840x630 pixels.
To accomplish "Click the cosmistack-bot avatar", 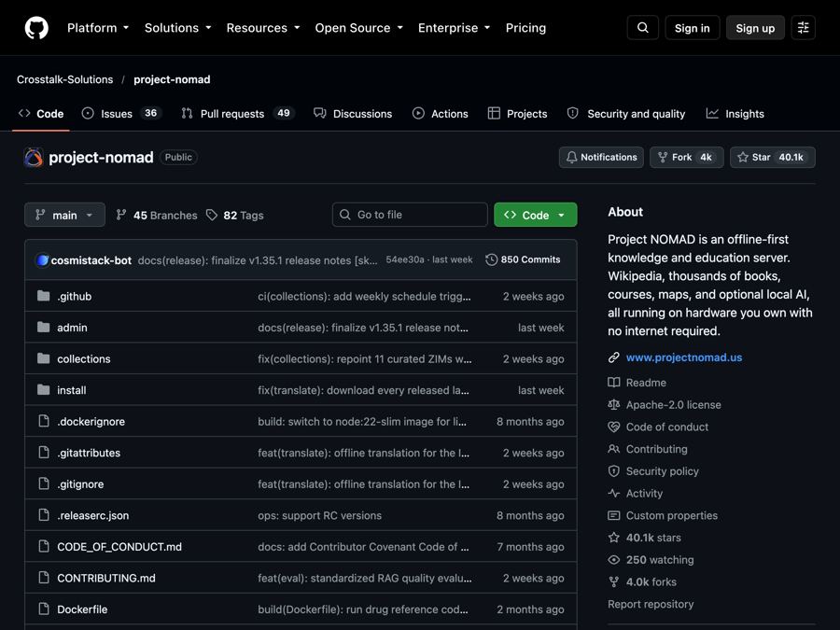I will pos(42,260).
